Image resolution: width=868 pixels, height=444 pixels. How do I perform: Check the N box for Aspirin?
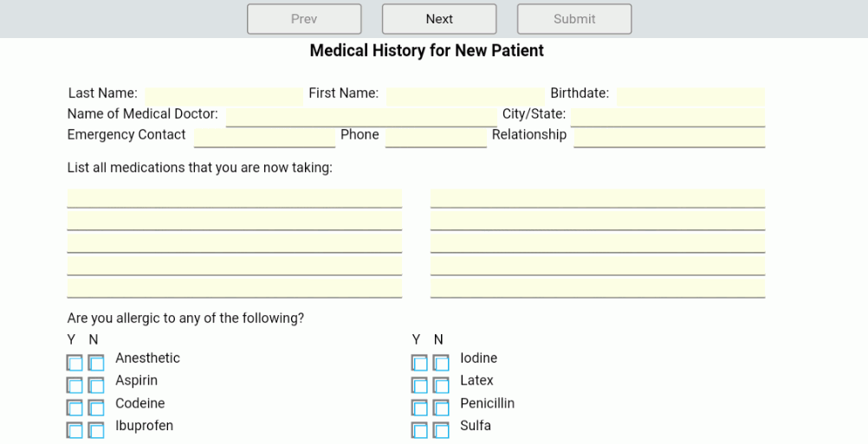(96, 385)
